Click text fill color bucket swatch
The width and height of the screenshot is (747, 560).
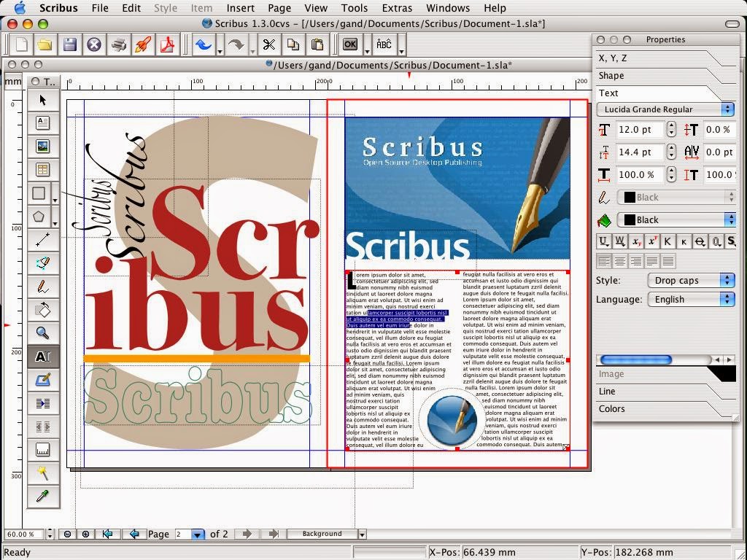[604, 220]
